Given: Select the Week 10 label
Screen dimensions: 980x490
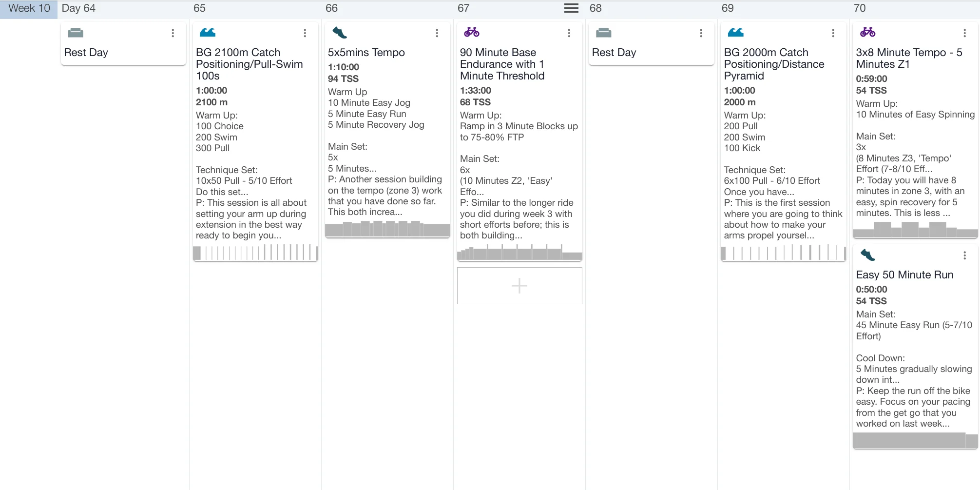Looking at the screenshot, I should click(x=29, y=8).
